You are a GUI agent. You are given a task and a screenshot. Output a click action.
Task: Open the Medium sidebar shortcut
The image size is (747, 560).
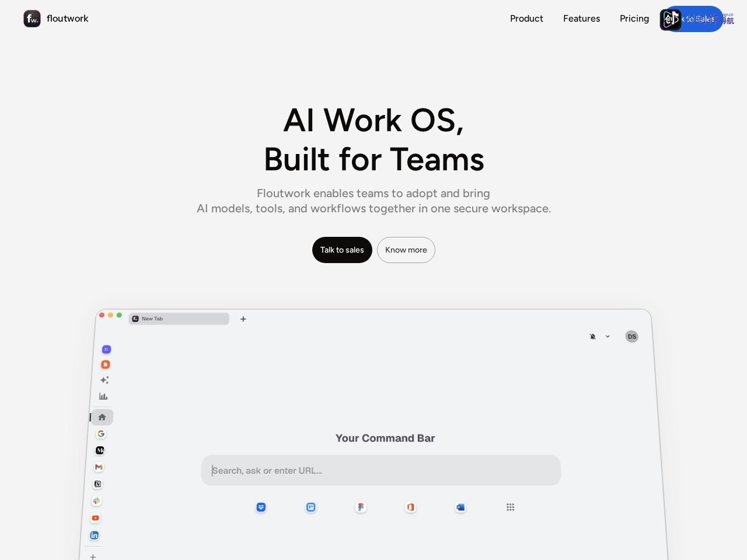(100, 450)
